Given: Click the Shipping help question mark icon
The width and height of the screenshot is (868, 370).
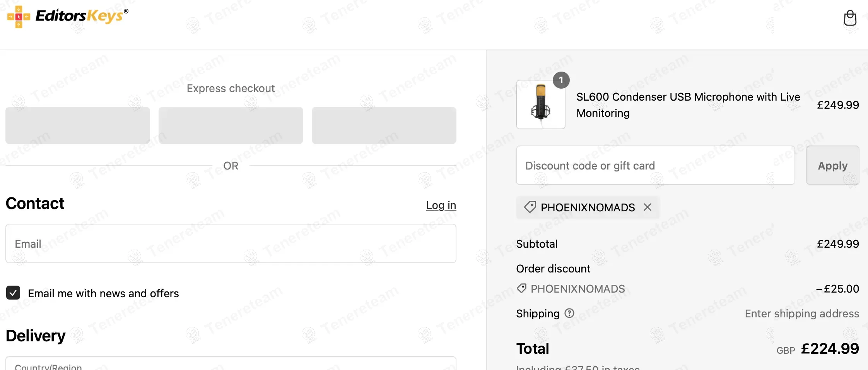Looking at the screenshot, I should 569,313.
